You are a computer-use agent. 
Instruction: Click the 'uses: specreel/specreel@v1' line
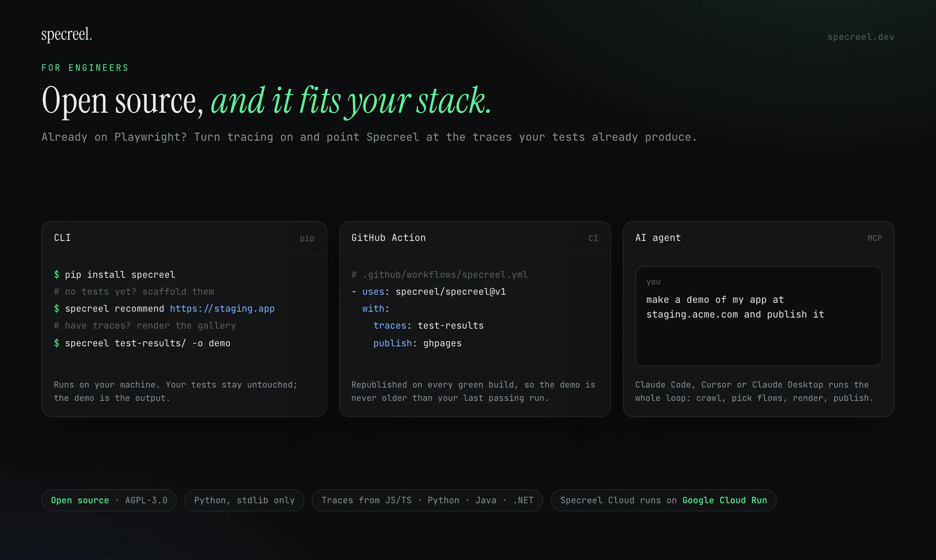coord(429,292)
